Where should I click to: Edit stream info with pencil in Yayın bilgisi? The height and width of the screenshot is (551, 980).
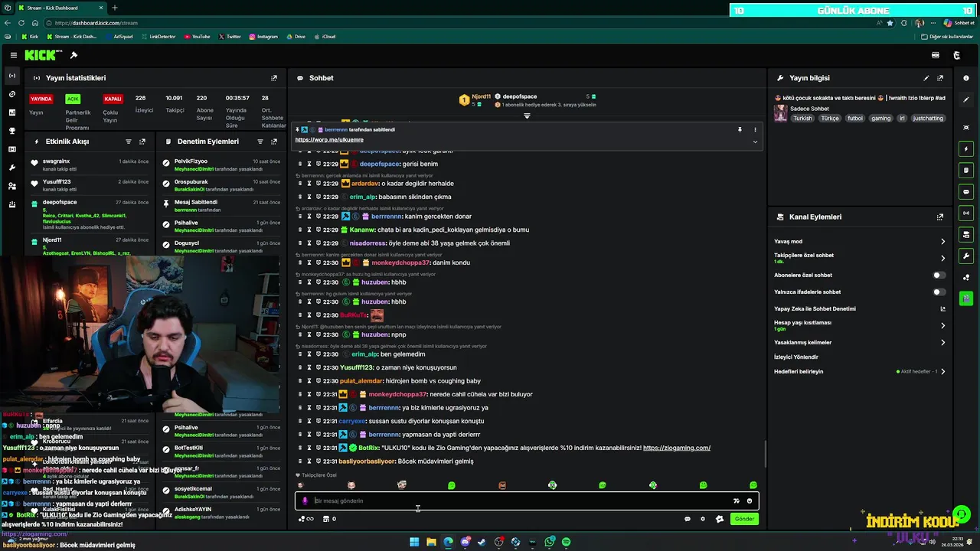pos(926,78)
